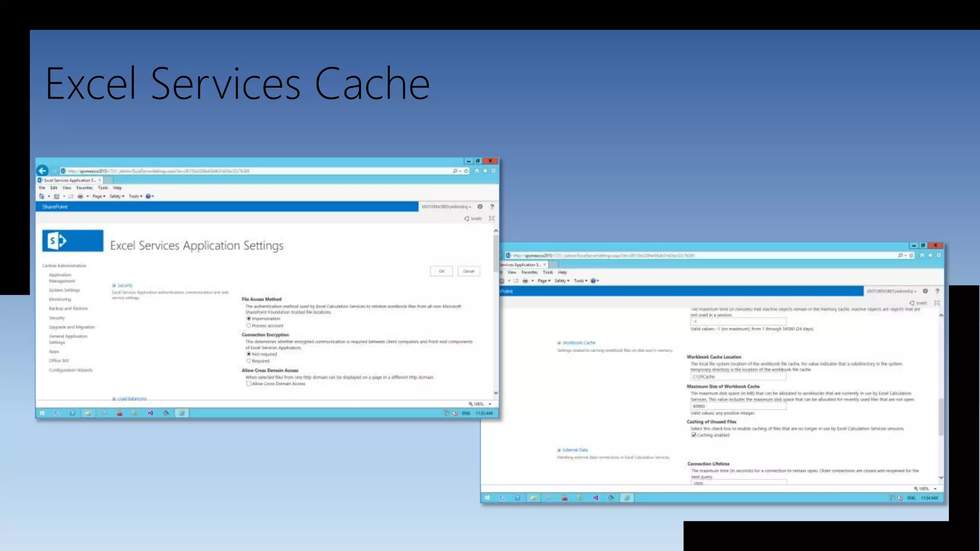Refresh page in left browser window
This screenshot has width=980, height=551.
[x=466, y=171]
